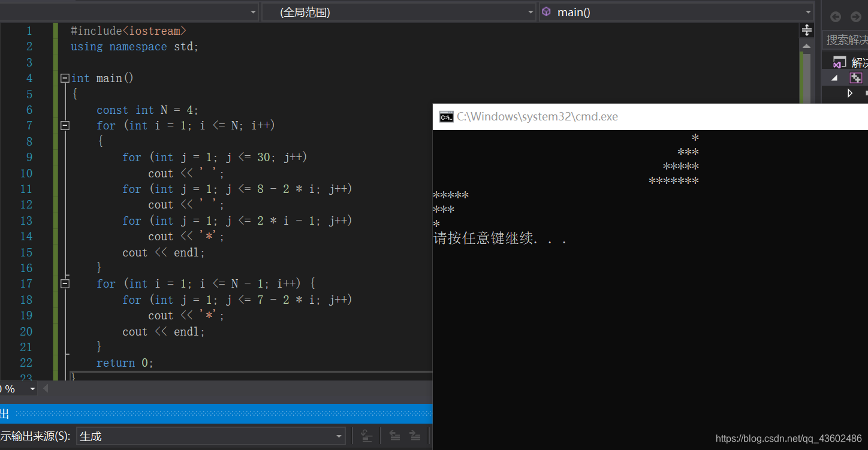This screenshot has width=868, height=450.
Task: Open the 显示输出来源 生成 combo box
Action: (211, 436)
